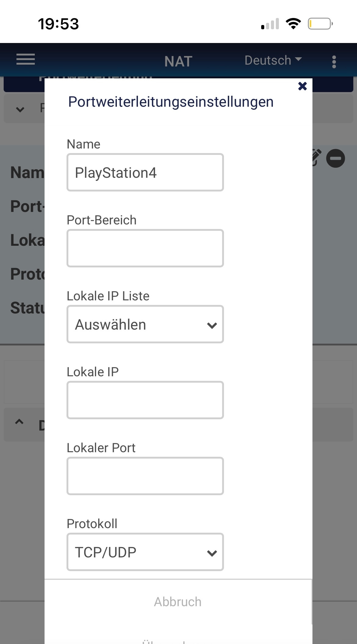Open the hamburger navigation menu
The width and height of the screenshot is (357, 644).
click(26, 59)
